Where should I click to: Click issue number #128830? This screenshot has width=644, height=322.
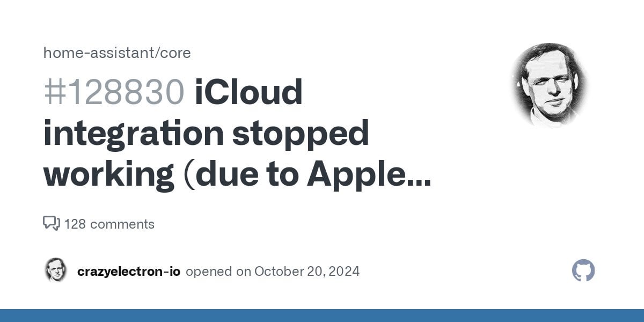click(x=114, y=92)
